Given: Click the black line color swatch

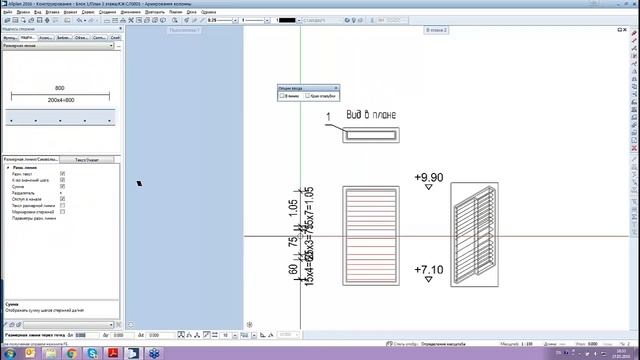Looking at the screenshot, I should [x=287, y=20].
